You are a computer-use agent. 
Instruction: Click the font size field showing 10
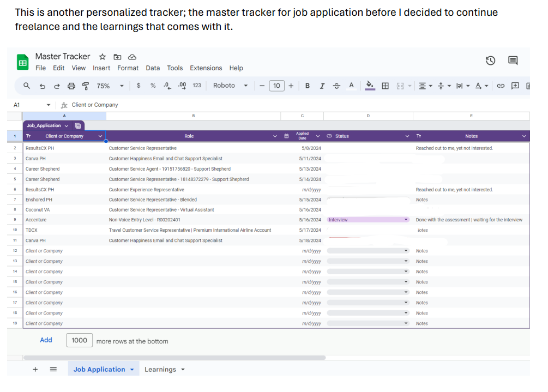coord(277,86)
